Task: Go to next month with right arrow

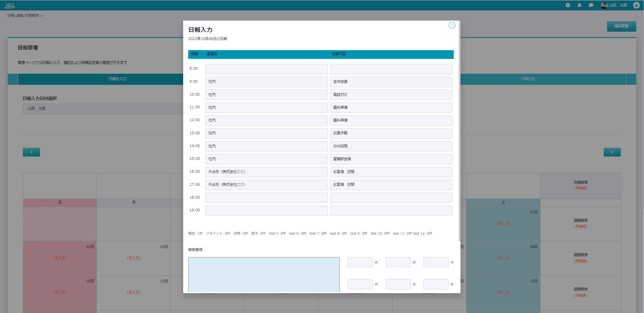Action: click(x=612, y=152)
